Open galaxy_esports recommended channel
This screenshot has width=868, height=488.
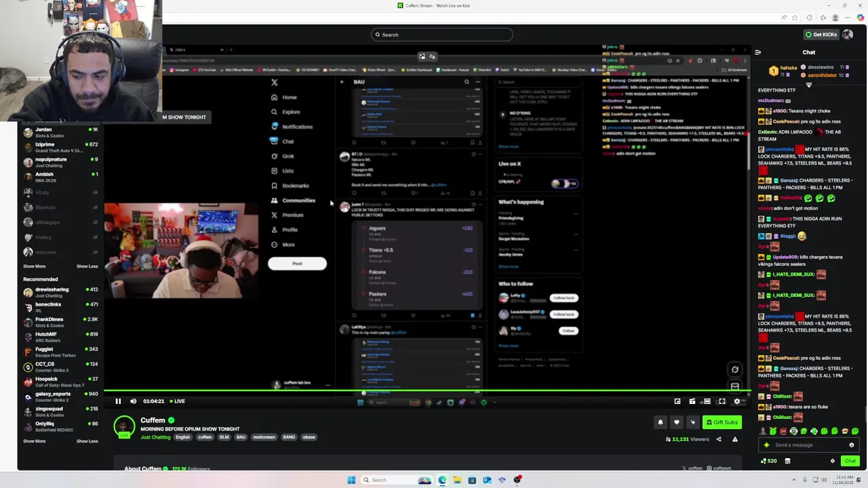[x=61, y=396]
